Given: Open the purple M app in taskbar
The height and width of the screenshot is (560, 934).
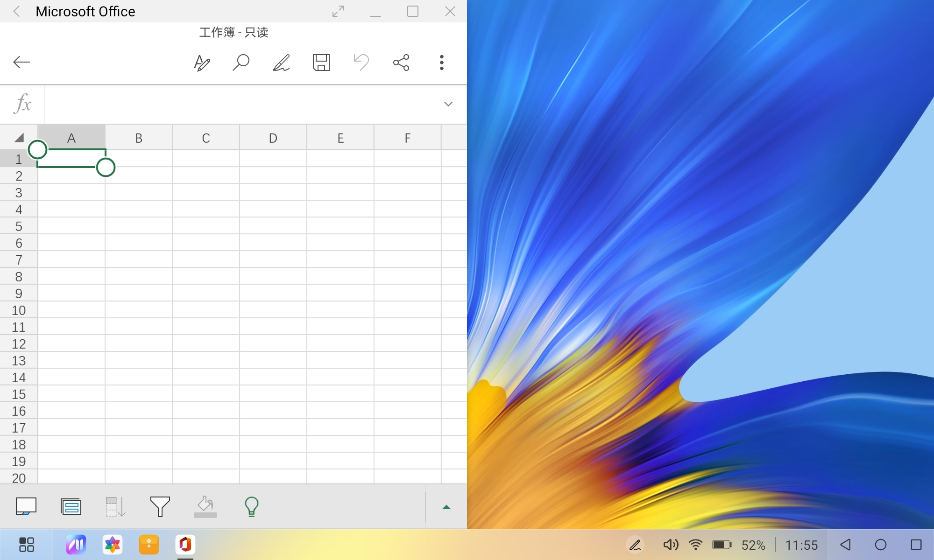Looking at the screenshot, I should pos(76,545).
